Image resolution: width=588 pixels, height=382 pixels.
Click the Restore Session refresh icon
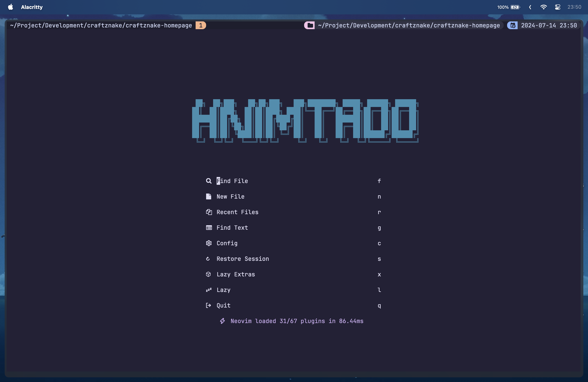(x=208, y=259)
